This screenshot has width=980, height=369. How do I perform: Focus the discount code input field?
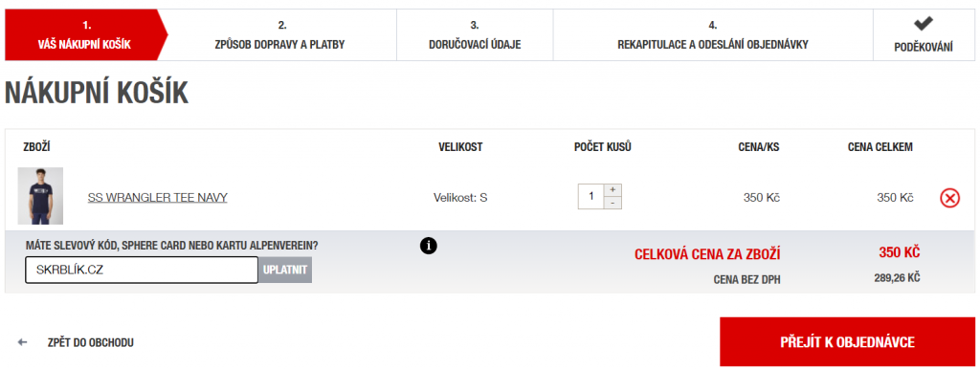click(x=142, y=270)
